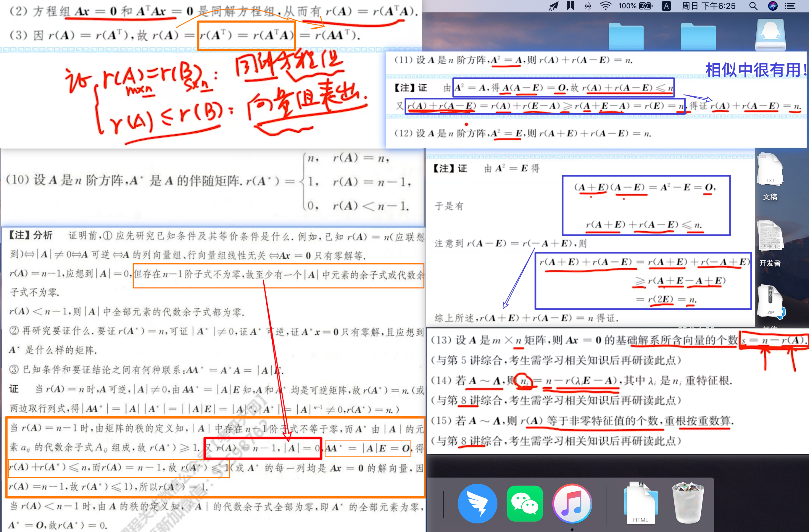This screenshot has height=532, width=809.
Task: Open the HTML downloads stack in Dock
Action: coord(640,503)
